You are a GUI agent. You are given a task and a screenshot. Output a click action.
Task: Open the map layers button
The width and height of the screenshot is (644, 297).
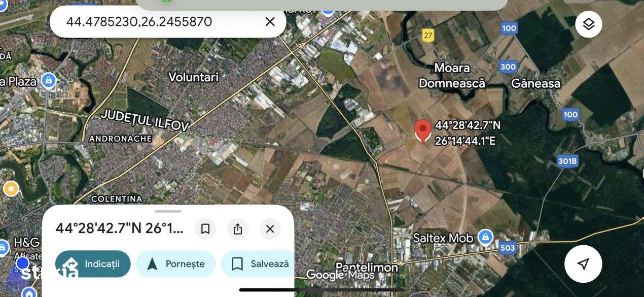[588, 24]
